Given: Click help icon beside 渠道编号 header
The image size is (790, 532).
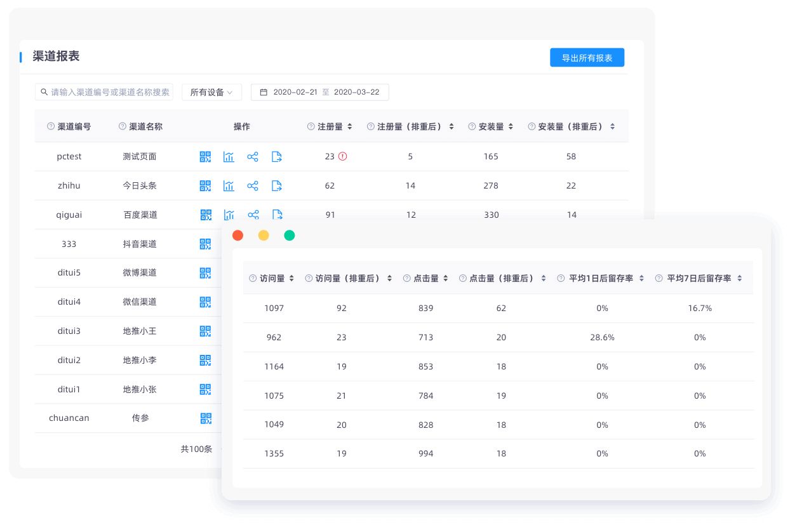Looking at the screenshot, I should pyautogui.click(x=51, y=126).
